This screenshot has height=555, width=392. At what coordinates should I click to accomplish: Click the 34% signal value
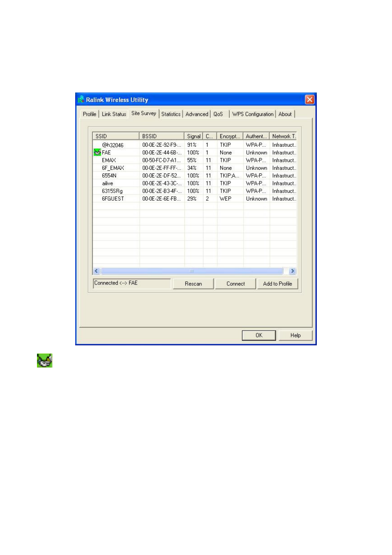192,168
